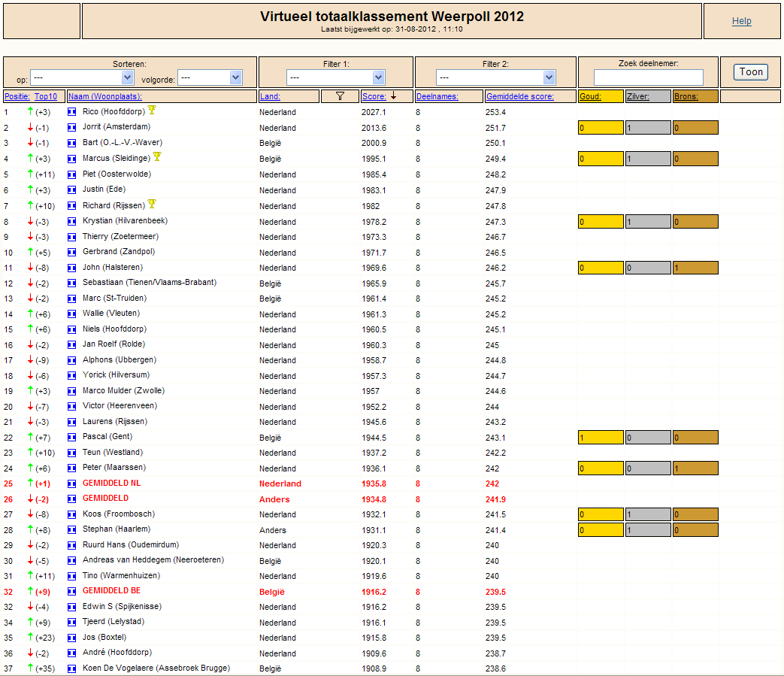Click the name Tino (Warmenhuizen)

pyautogui.click(x=122, y=575)
